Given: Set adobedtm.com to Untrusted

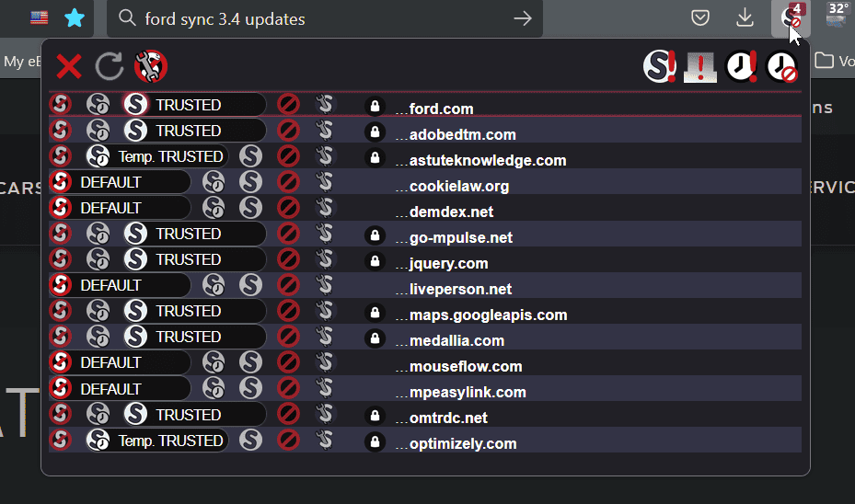Looking at the screenshot, I should click(x=288, y=131).
